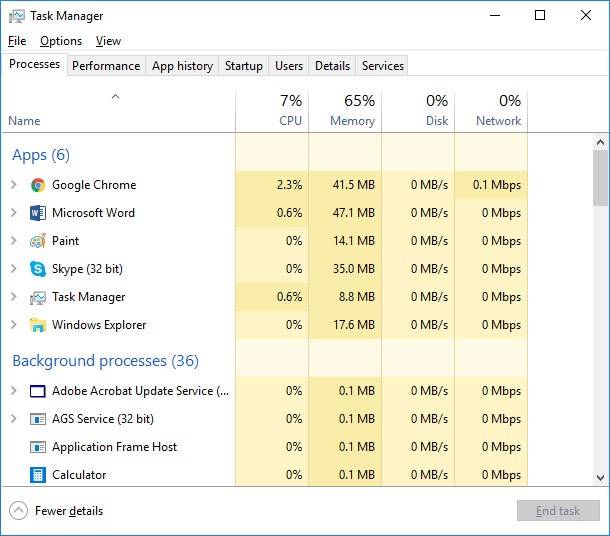
Task: Expand the Skype (32 bit) process group
Action: [14, 269]
